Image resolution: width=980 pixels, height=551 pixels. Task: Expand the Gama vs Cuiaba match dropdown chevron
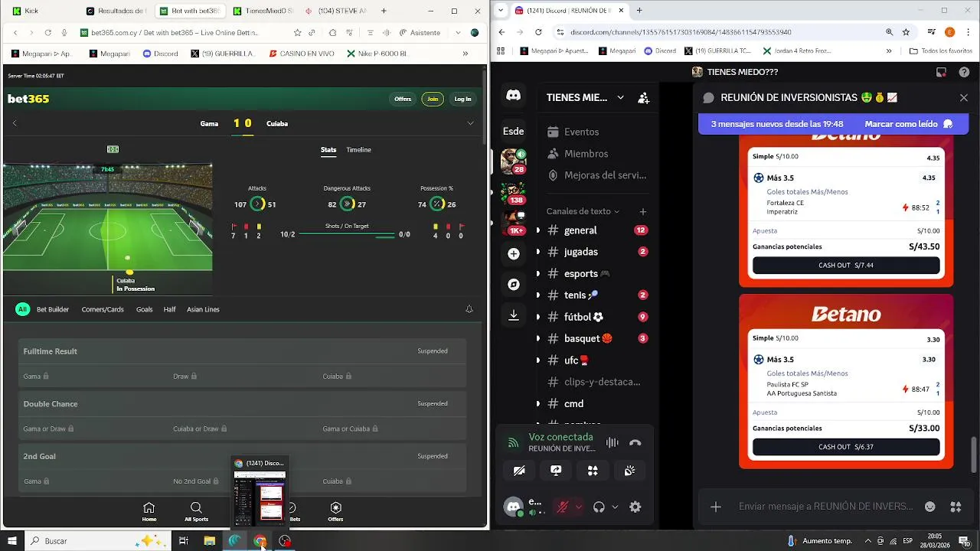pyautogui.click(x=470, y=123)
